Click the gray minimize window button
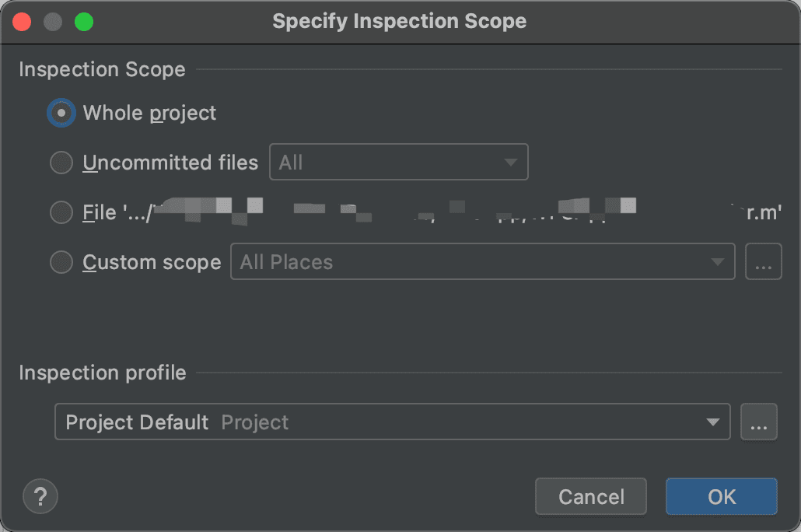 (x=53, y=21)
